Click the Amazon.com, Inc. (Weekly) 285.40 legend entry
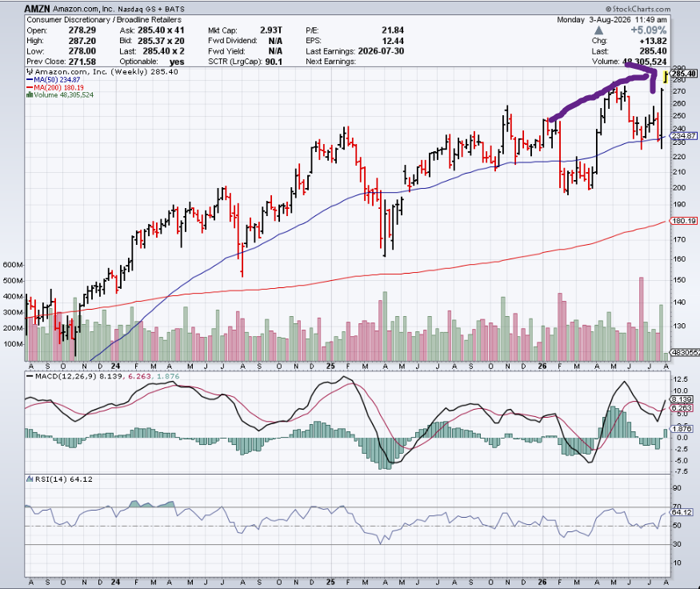This screenshot has width=700, height=589. (x=106, y=71)
